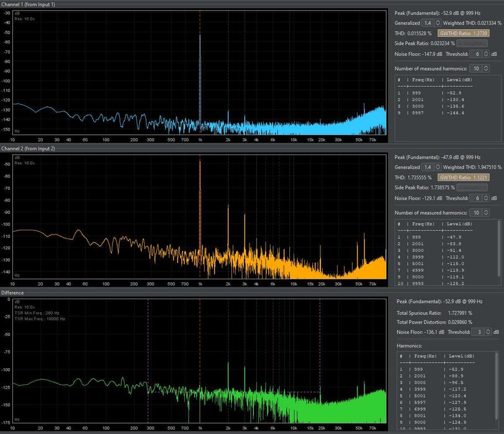Click Channel 1 Side Peak Ratio 0.023234 %
The height and width of the screenshot is (434, 504).
click(x=425, y=43)
